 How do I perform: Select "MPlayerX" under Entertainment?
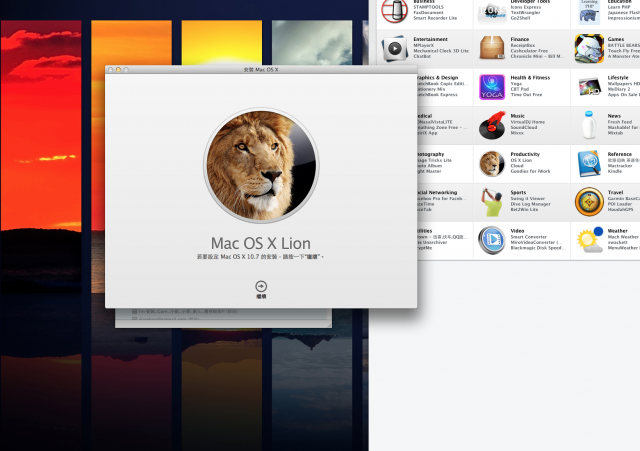coord(424,45)
